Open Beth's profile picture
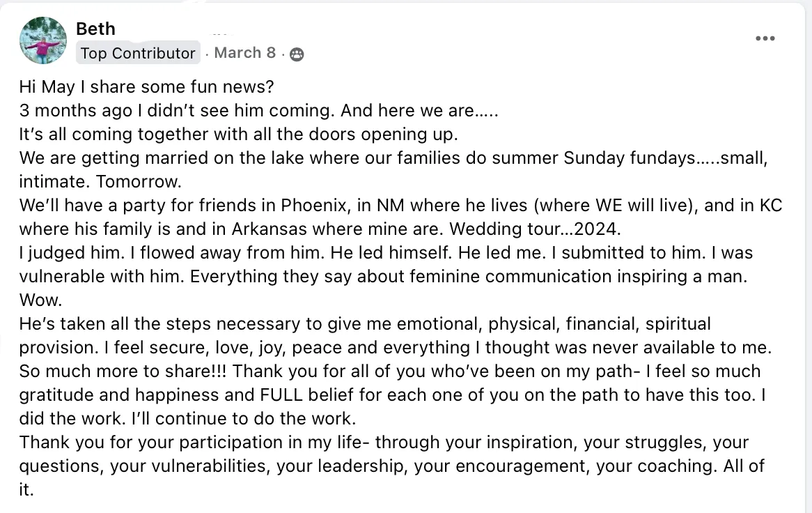This screenshot has width=812, height=513. [43, 40]
